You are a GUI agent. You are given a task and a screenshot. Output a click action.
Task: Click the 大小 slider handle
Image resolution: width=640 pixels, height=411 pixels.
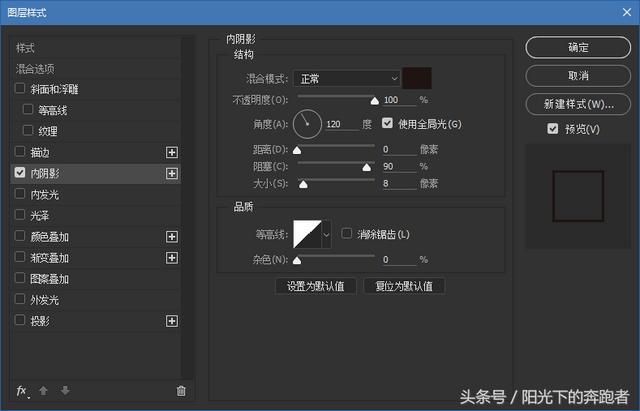coord(303,184)
